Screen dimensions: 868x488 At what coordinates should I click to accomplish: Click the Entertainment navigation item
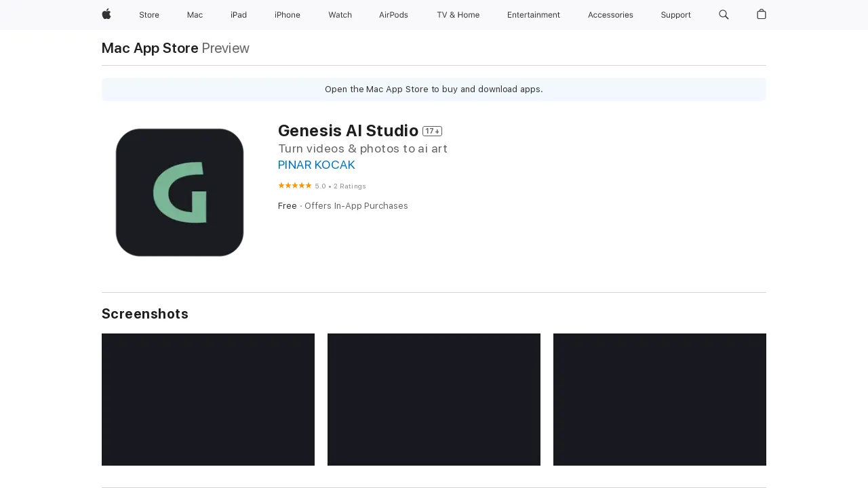tap(533, 15)
